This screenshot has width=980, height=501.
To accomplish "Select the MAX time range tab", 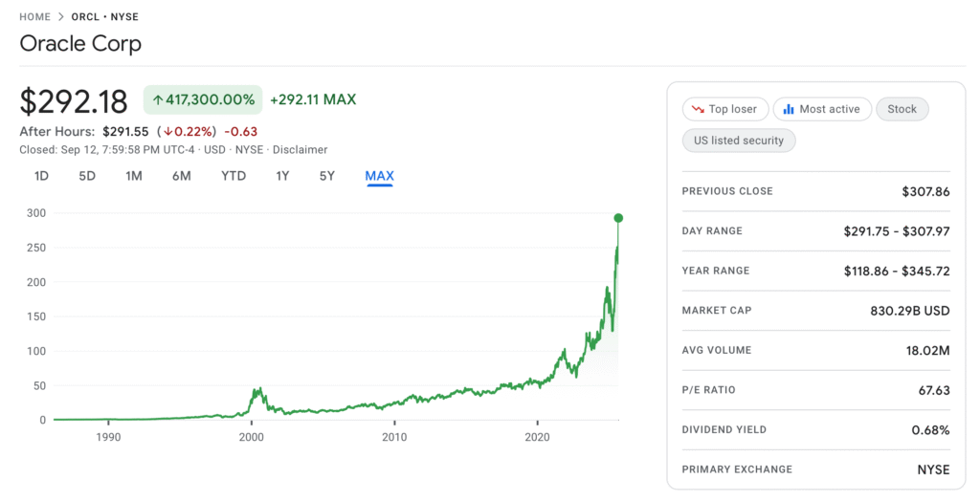I will click(x=379, y=176).
